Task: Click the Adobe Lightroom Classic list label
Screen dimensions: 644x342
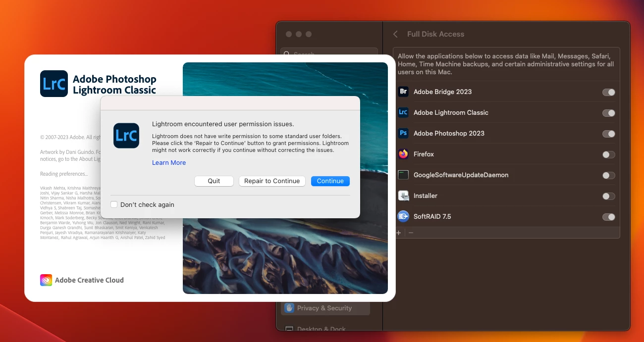Action: [451, 112]
